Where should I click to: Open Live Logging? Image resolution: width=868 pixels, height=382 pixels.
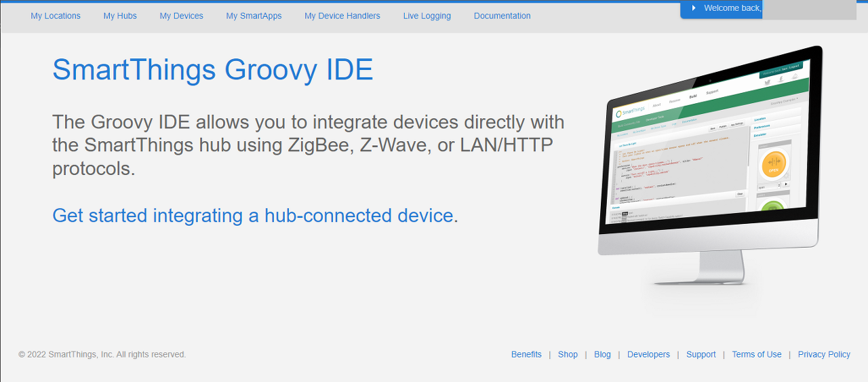(x=427, y=16)
